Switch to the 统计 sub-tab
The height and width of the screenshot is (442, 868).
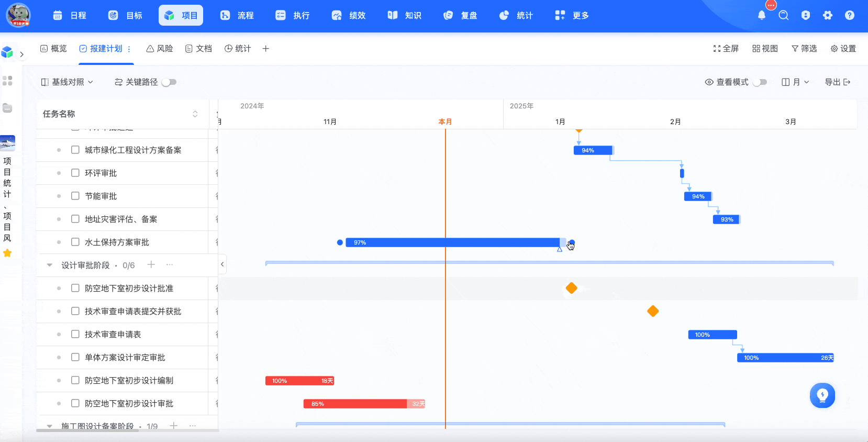point(238,49)
